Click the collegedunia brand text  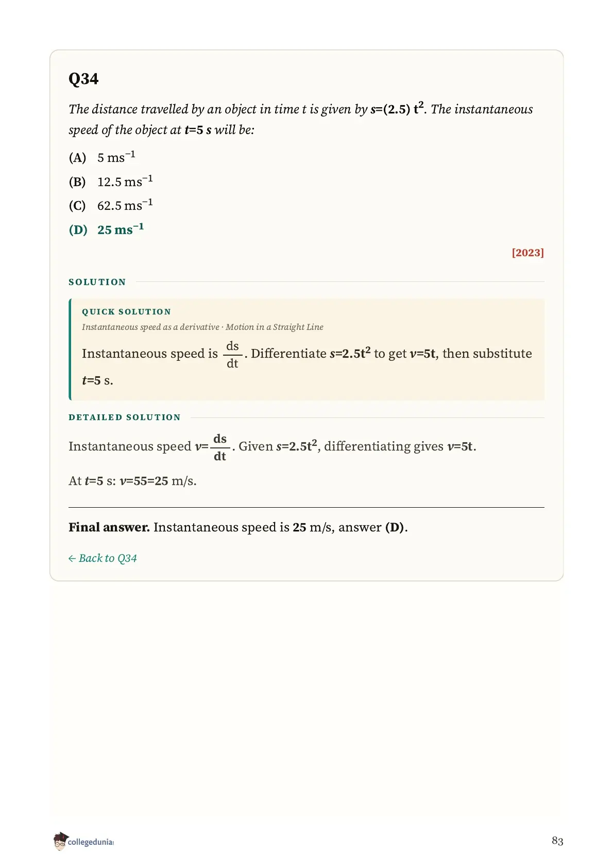tap(91, 842)
